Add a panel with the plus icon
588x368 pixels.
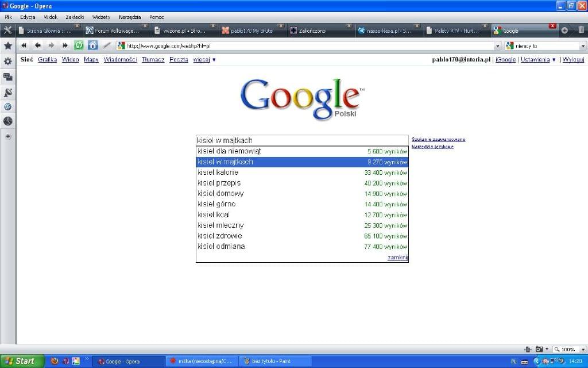(x=8, y=136)
